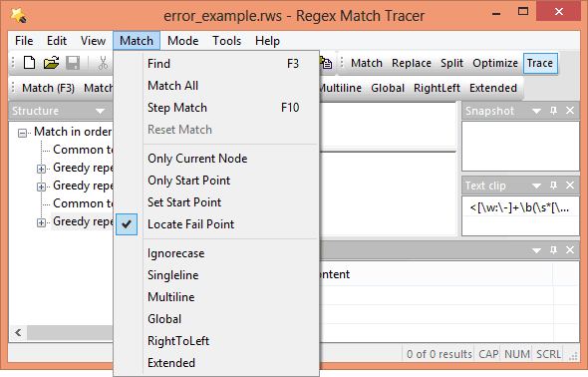Click the Optimize toolbar button

click(495, 63)
